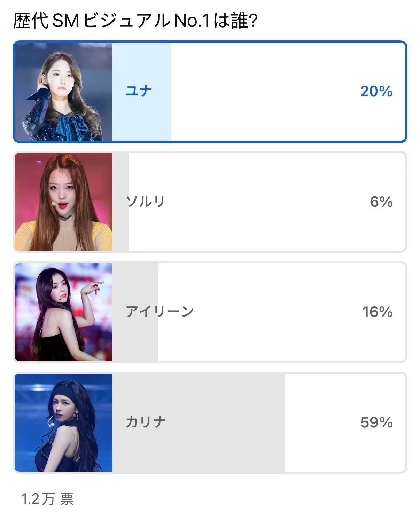
Task: Open the ユナ thumbnail photo
Action: (64, 92)
